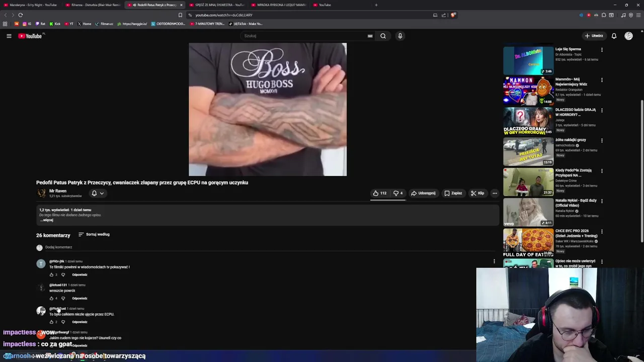Open options for 'CHCE BYĆ PRO 2026' video
Image resolution: width=644 pixels, height=362 pixels.
tap(602, 231)
